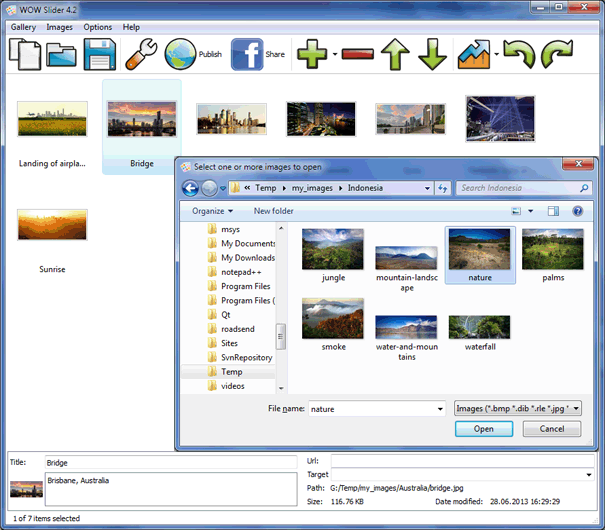Go back in the file dialog
605x530 pixels.
[x=190, y=189]
